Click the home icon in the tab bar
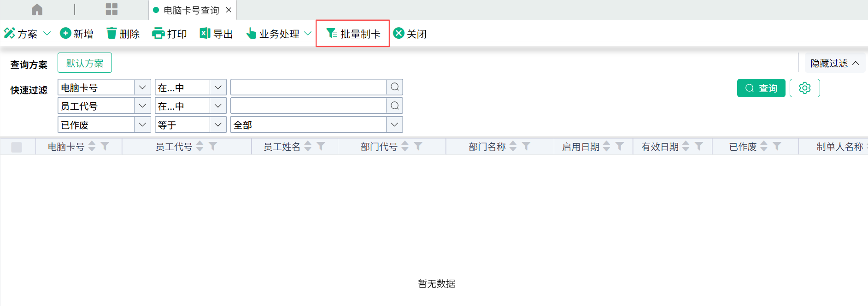The image size is (868, 306). (x=37, y=10)
